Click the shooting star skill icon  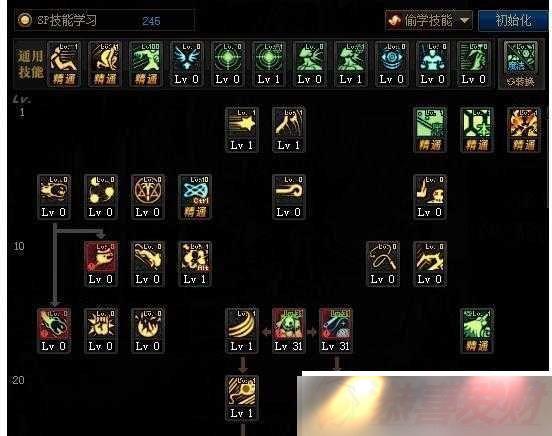click(242, 130)
